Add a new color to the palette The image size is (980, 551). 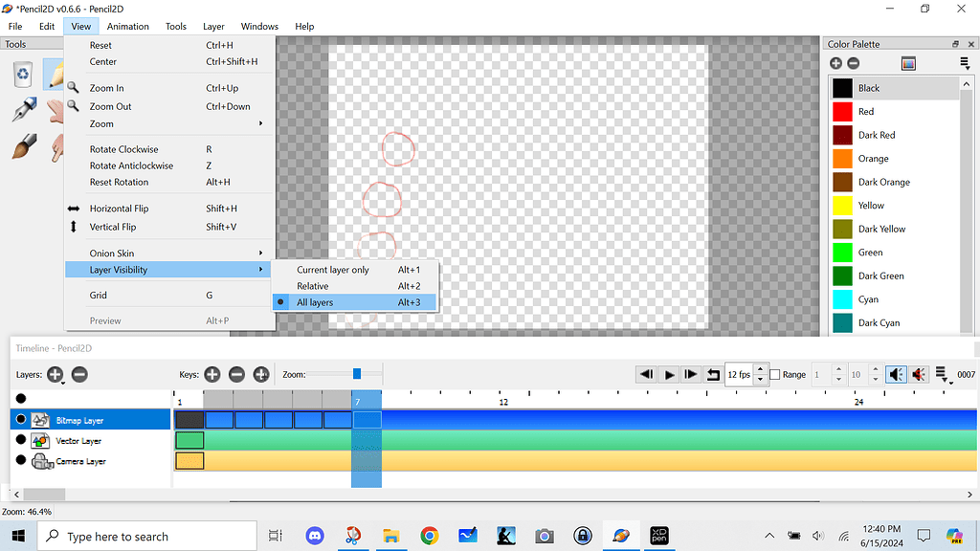(835, 63)
